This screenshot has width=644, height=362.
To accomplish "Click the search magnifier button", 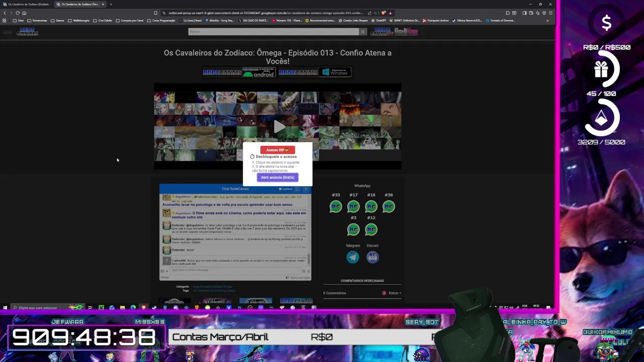I will point(362,32).
